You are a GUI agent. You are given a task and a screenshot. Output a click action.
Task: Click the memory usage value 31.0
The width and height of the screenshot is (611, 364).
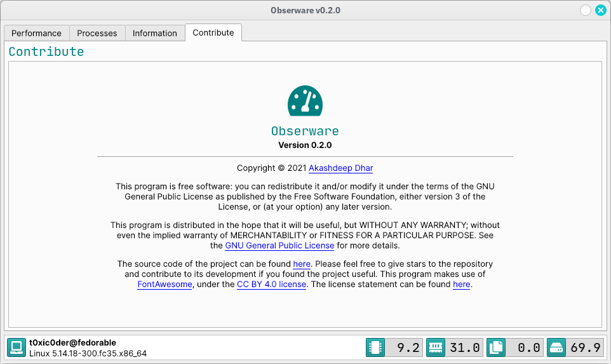coord(464,347)
